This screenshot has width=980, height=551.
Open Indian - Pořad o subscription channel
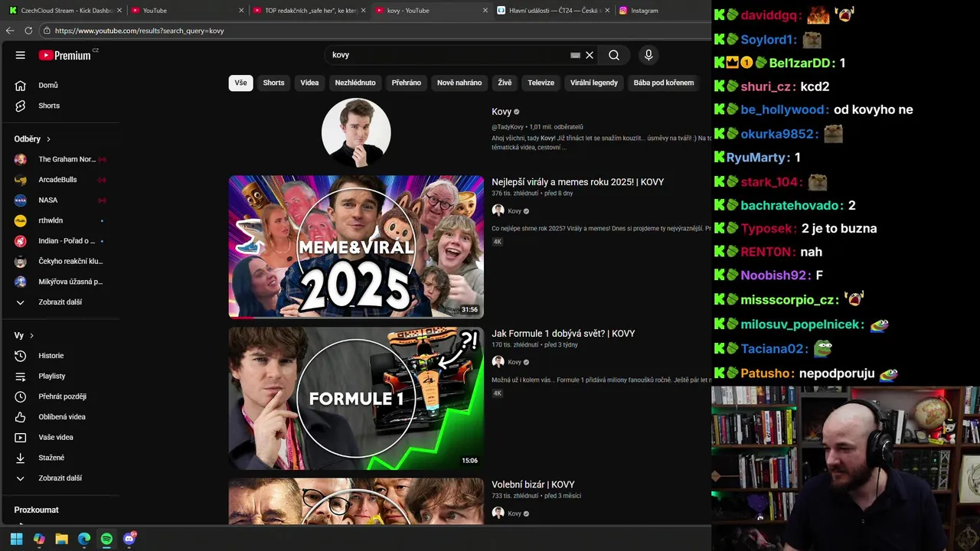[x=60, y=241]
